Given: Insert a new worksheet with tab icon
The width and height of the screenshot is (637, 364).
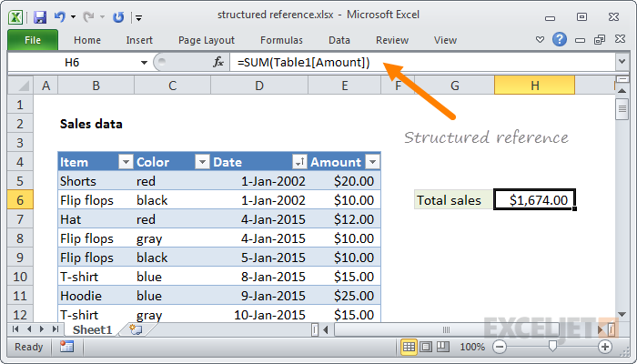Looking at the screenshot, I should tap(136, 329).
